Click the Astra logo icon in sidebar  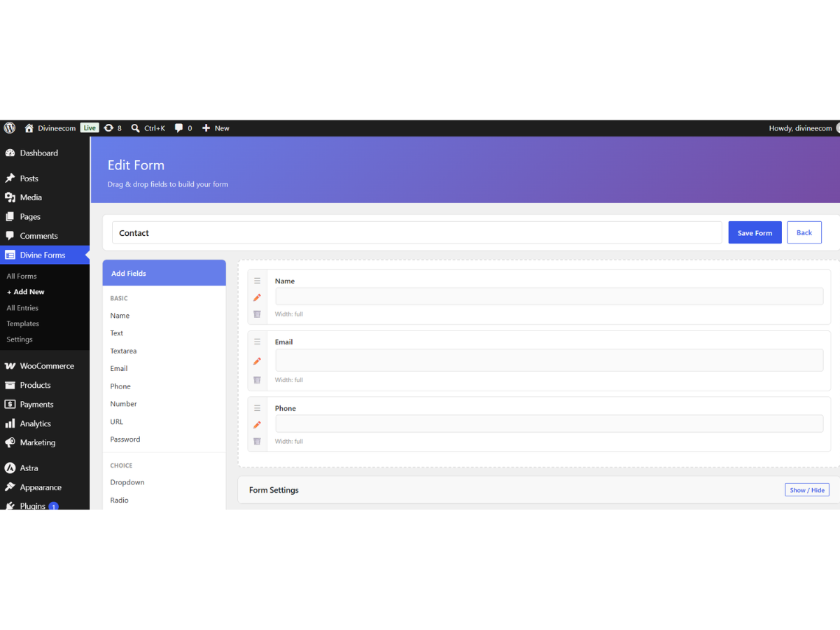[10, 468]
